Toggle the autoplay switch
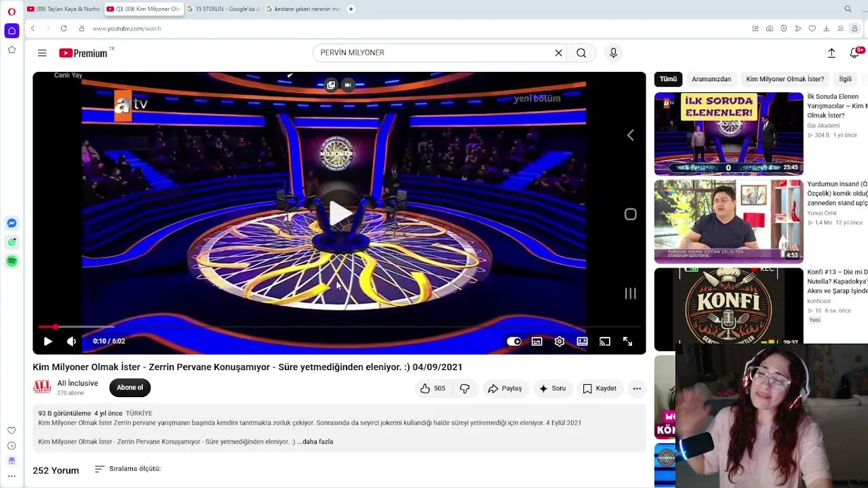 (514, 342)
